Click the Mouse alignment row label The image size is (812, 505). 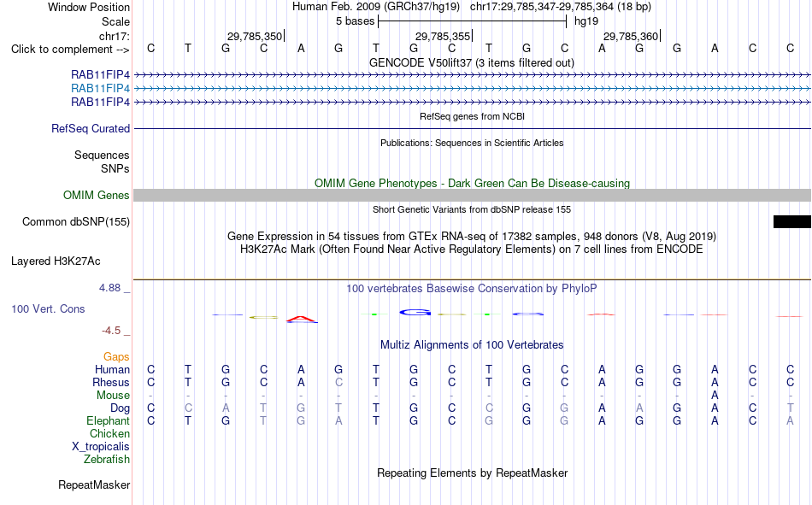[113, 395]
